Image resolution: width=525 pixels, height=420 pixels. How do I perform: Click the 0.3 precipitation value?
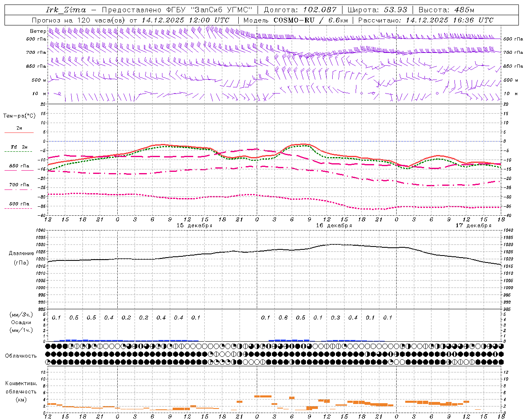(x=336, y=317)
